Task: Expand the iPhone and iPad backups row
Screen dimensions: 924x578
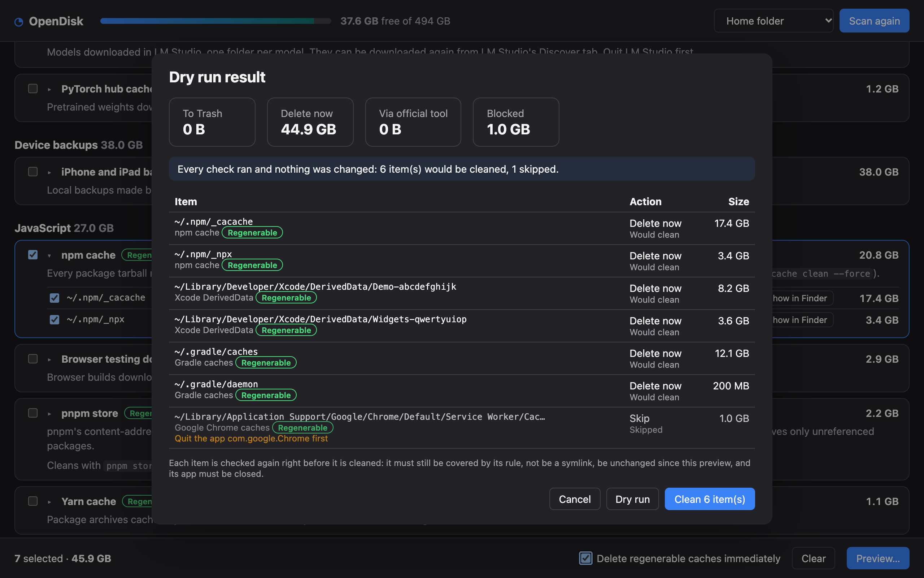Action: click(49, 172)
